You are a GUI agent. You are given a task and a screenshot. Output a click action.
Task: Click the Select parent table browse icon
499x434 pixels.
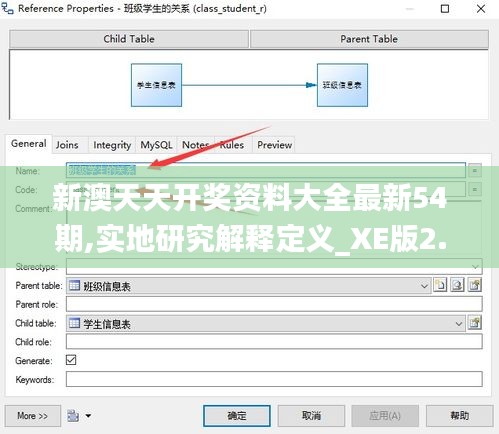click(457, 285)
